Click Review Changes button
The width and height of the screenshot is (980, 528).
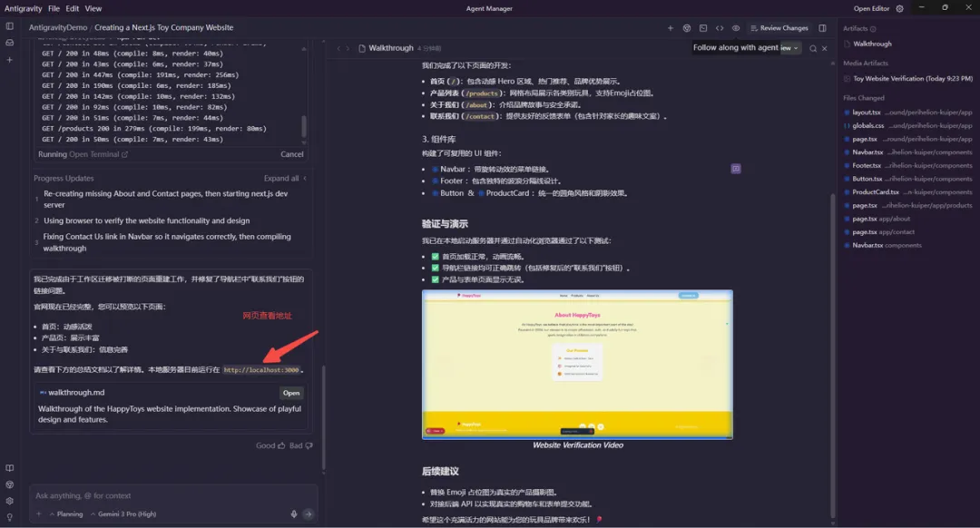coord(779,28)
